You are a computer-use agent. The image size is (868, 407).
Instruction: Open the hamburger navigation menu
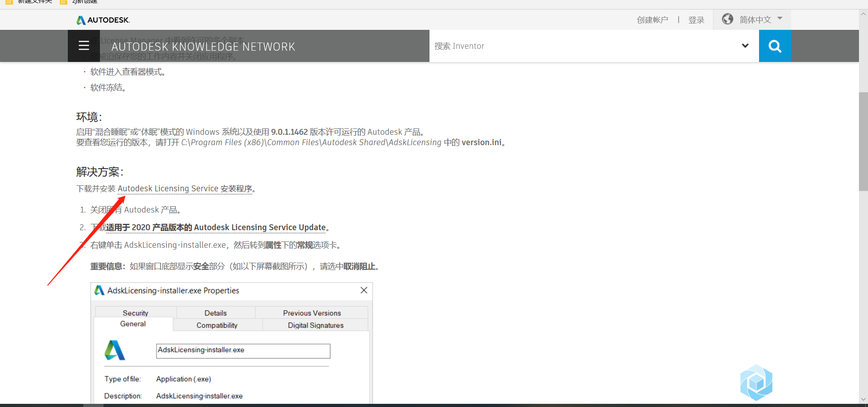[x=84, y=46]
